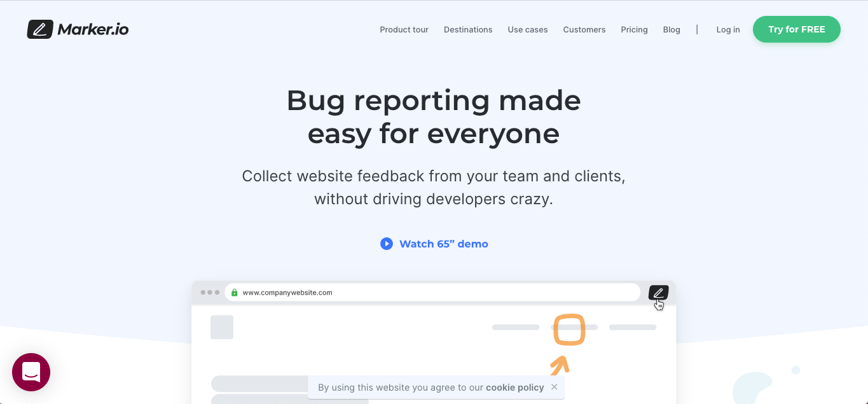The image size is (868, 404).
Task: Open the Product tour menu
Action: [404, 29]
